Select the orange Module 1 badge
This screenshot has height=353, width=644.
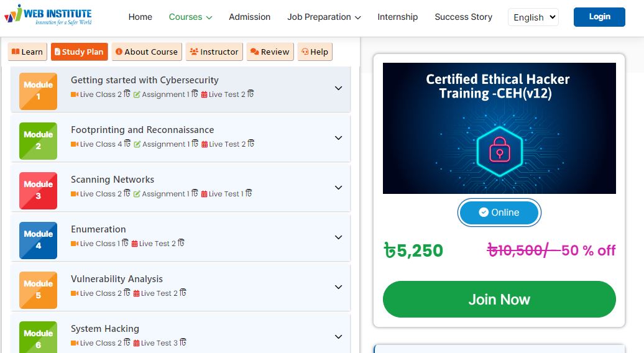(x=38, y=91)
